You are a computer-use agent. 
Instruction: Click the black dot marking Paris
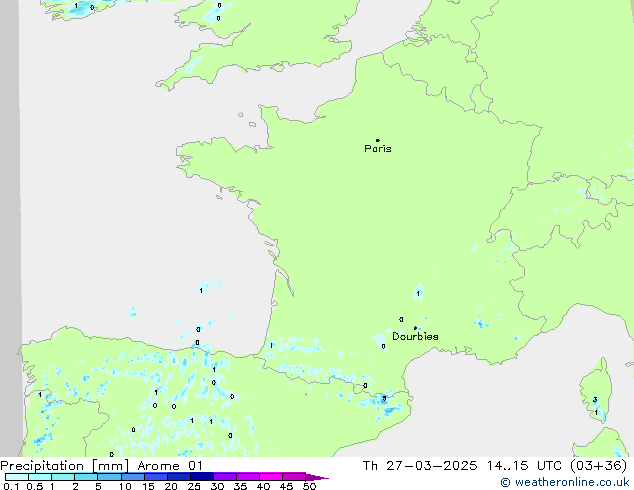tap(378, 140)
